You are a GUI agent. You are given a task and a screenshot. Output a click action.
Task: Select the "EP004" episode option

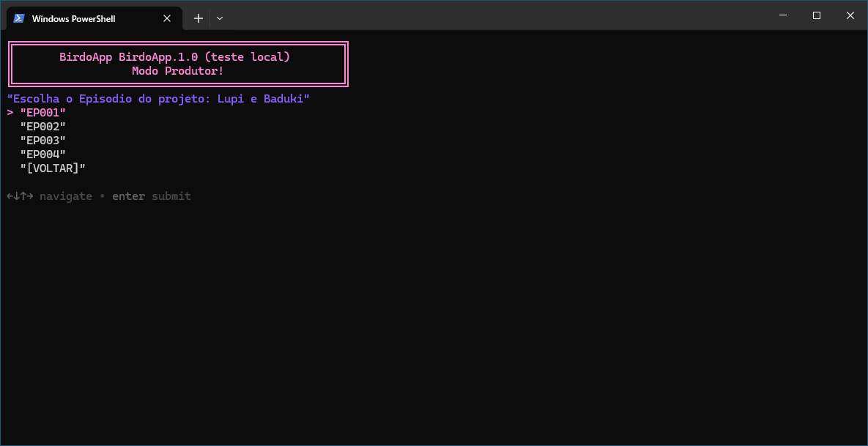coord(43,155)
